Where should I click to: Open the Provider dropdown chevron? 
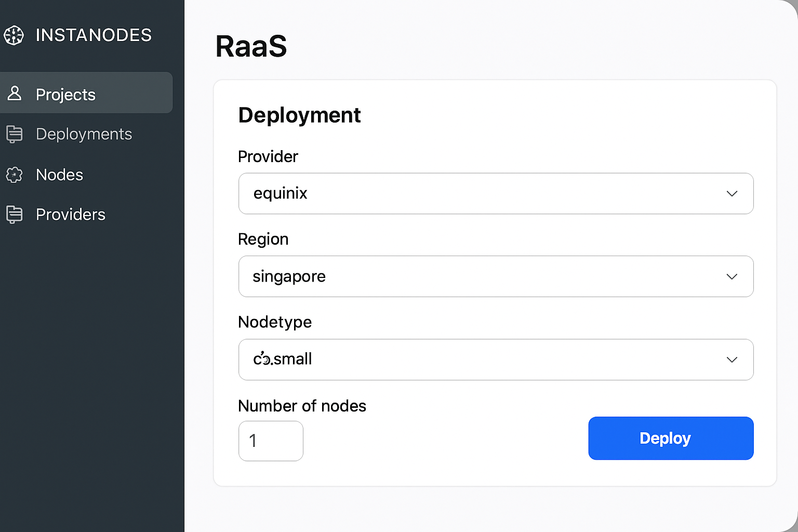(x=732, y=193)
